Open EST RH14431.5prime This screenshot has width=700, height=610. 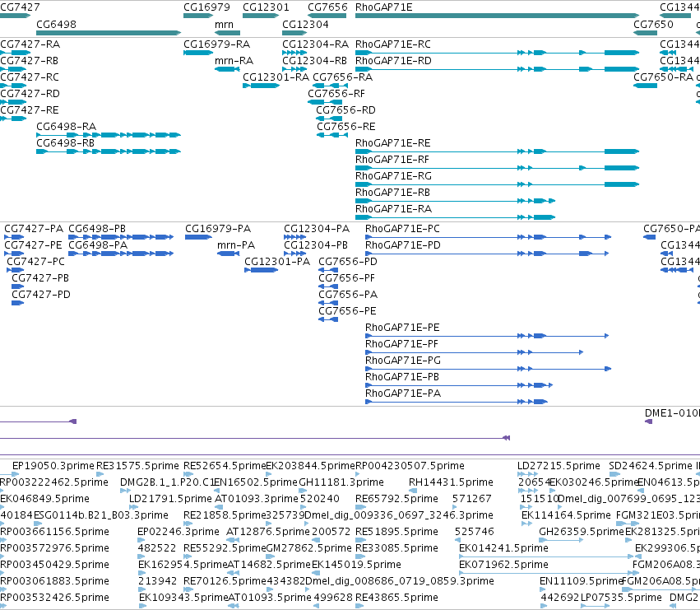(x=452, y=482)
